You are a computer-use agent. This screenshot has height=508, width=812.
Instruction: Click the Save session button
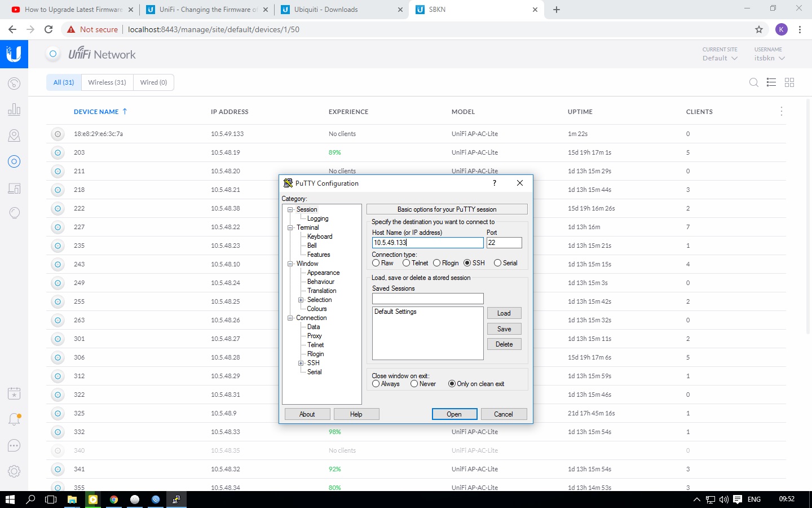504,329
